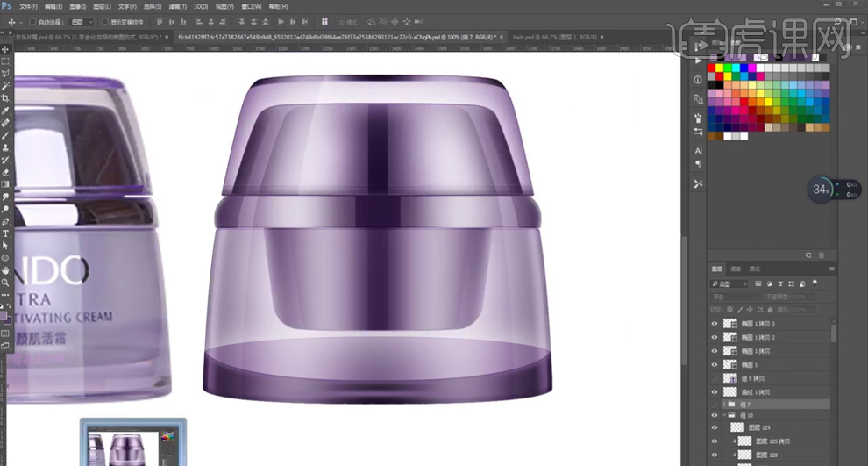This screenshot has width=868, height=466.
Task: Pick the red swatch in Swatches panel
Action: tap(712, 68)
